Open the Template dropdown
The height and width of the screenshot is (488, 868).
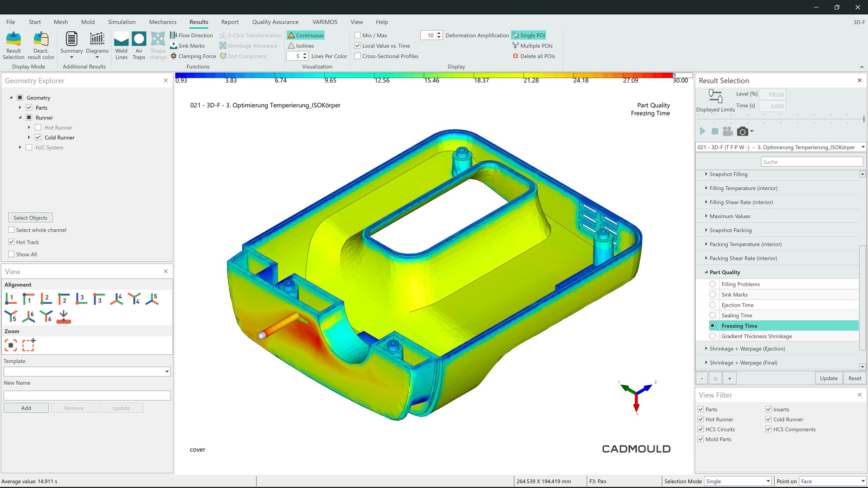coord(167,372)
